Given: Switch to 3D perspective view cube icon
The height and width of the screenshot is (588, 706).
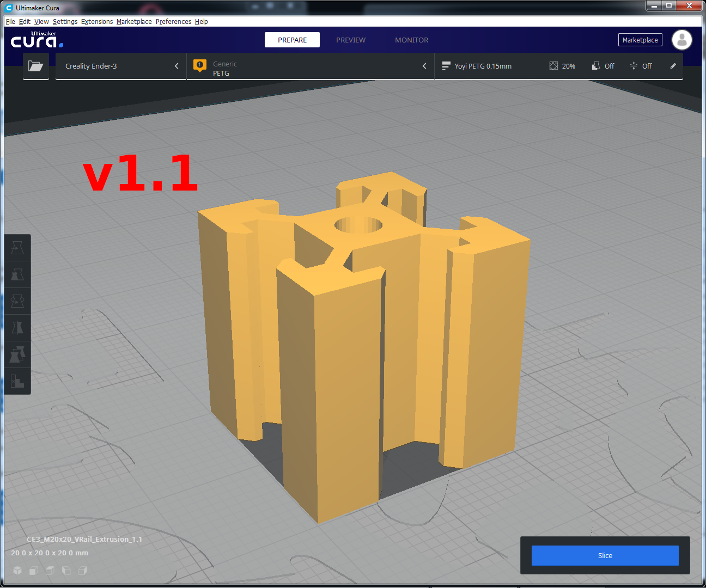Looking at the screenshot, I should click(17, 570).
